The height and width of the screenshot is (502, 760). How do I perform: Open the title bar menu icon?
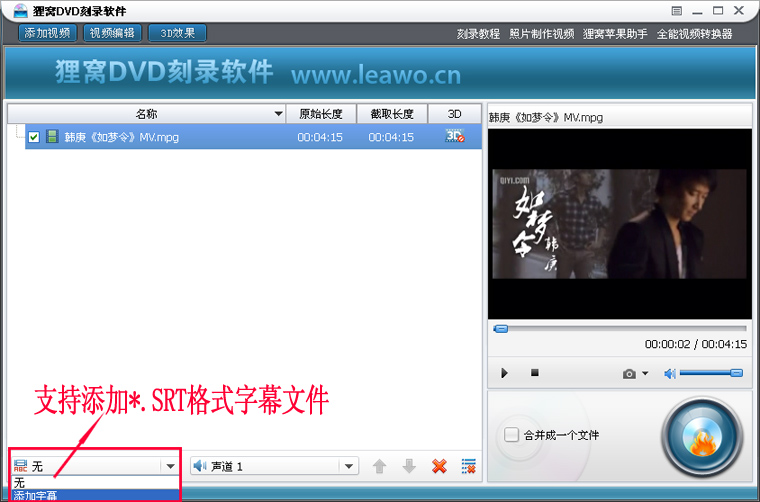point(677,11)
